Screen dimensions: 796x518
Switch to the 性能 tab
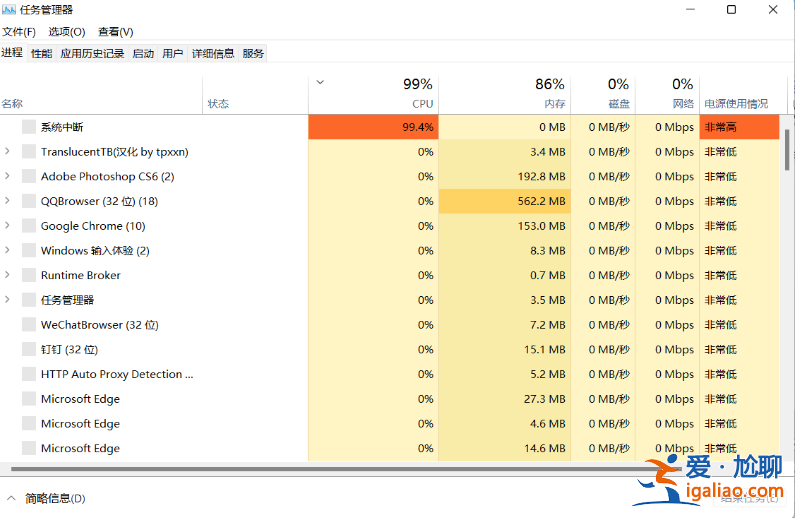coord(42,53)
